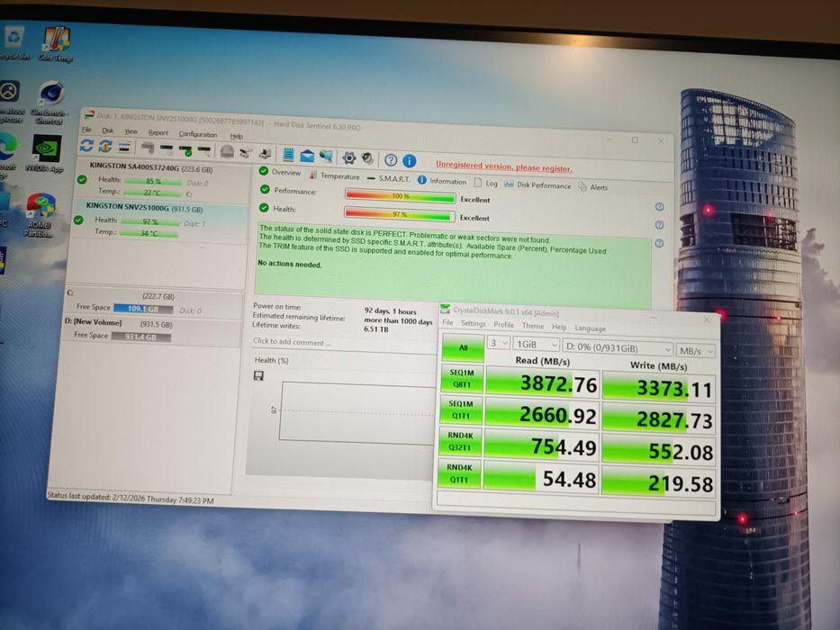Switch to the Alerts tab

tap(593, 187)
